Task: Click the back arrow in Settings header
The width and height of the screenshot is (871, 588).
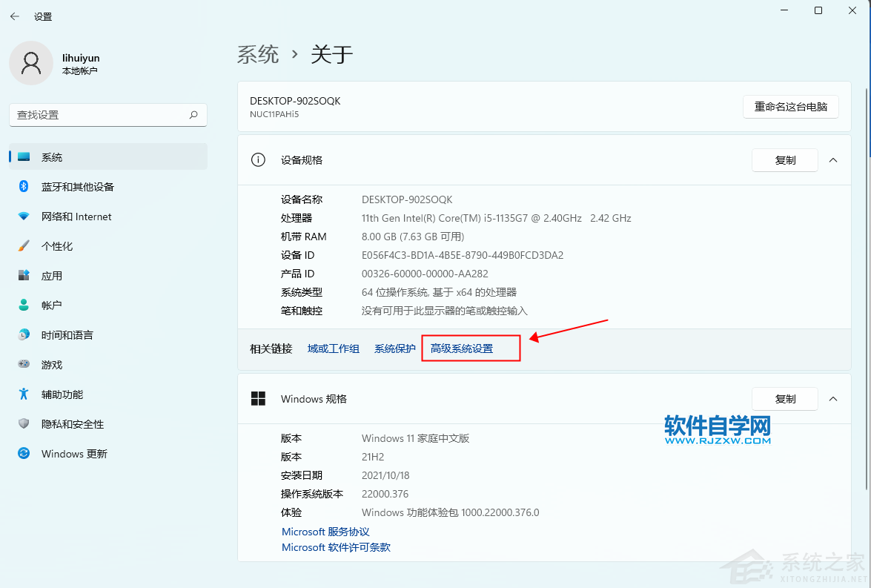Action: click(x=14, y=16)
